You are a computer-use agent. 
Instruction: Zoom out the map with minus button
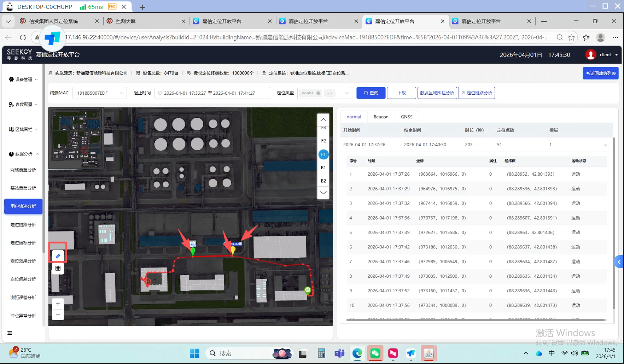(x=58, y=315)
